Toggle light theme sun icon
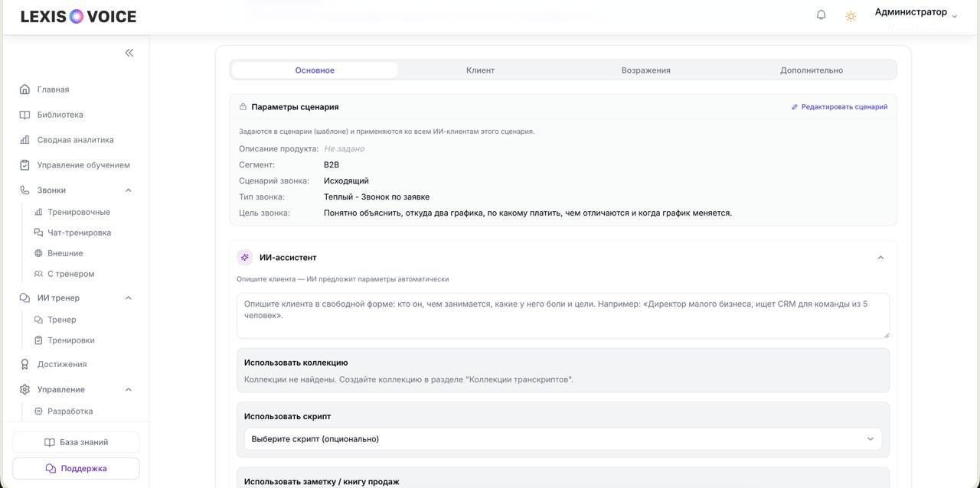The height and width of the screenshot is (488, 980). point(851,16)
